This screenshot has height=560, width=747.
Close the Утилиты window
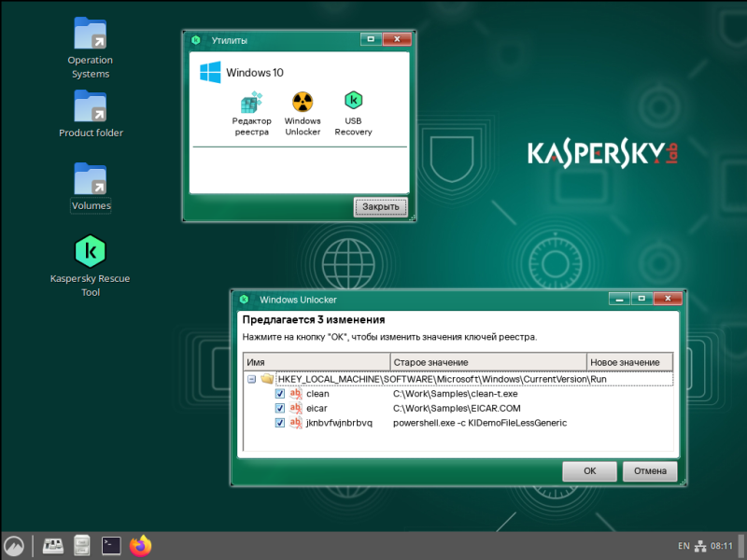click(397, 39)
